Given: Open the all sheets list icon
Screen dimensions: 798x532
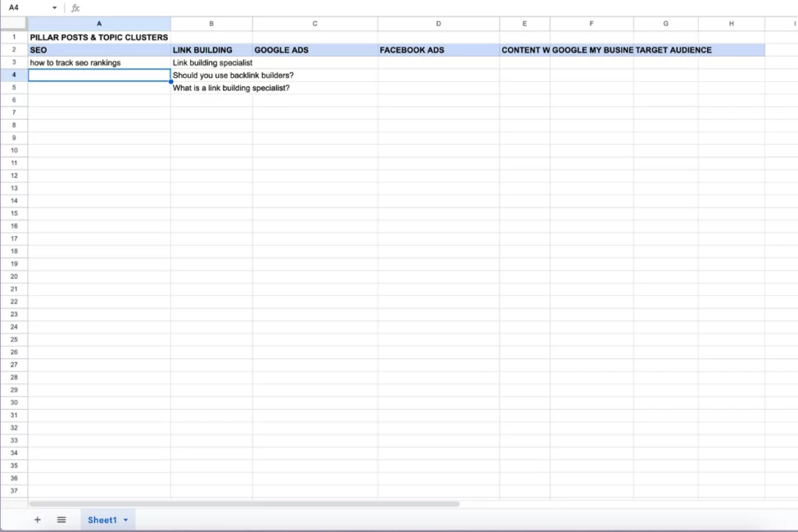Looking at the screenshot, I should pyautogui.click(x=62, y=520).
